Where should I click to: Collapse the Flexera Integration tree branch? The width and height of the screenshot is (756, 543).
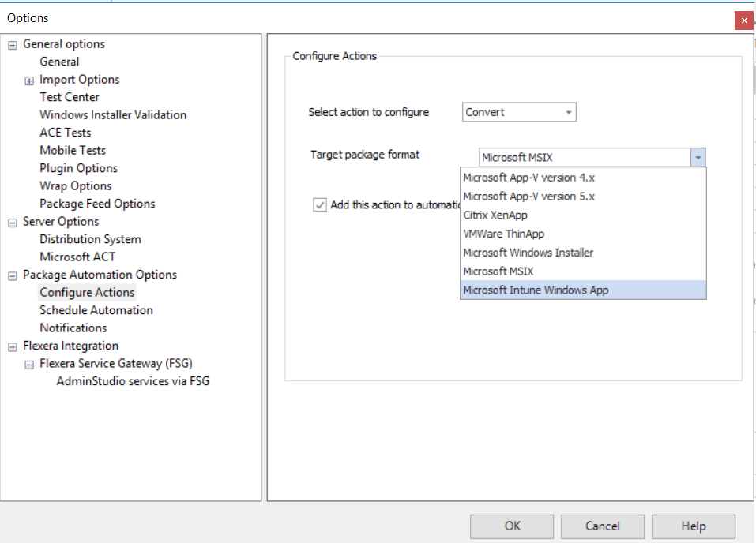(11, 346)
